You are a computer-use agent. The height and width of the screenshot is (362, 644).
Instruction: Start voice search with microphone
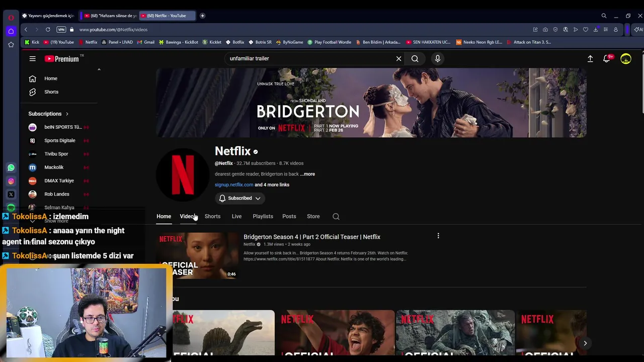point(438,59)
